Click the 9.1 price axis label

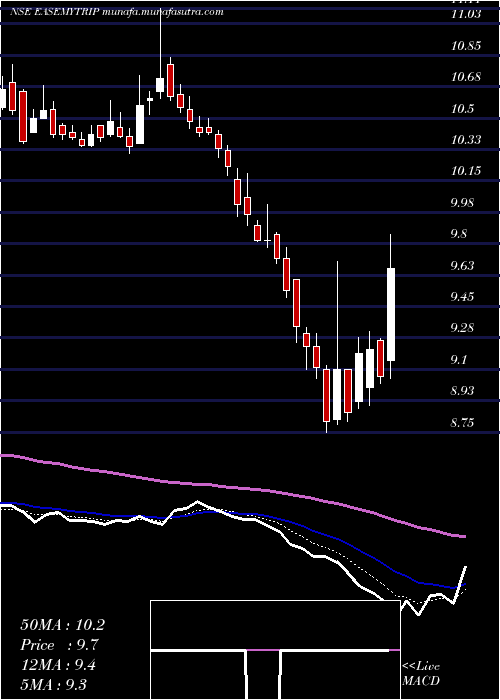coord(459,359)
